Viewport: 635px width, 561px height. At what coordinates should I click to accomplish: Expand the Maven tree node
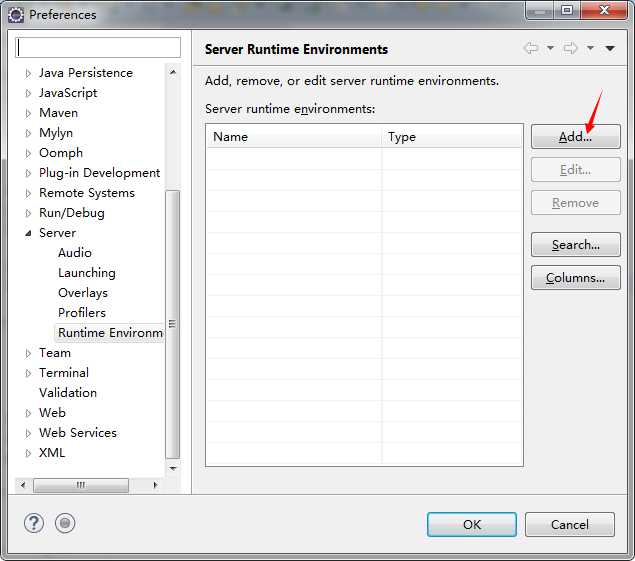pos(28,113)
